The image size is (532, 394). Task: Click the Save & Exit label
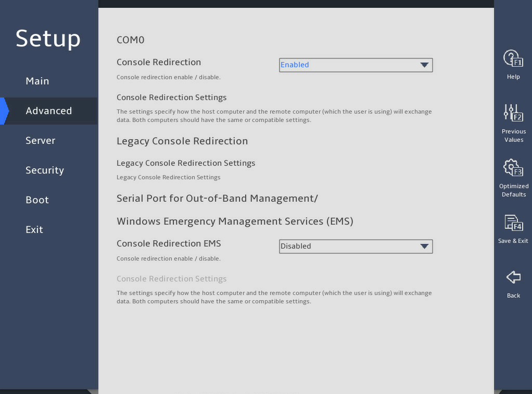(513, 241)
